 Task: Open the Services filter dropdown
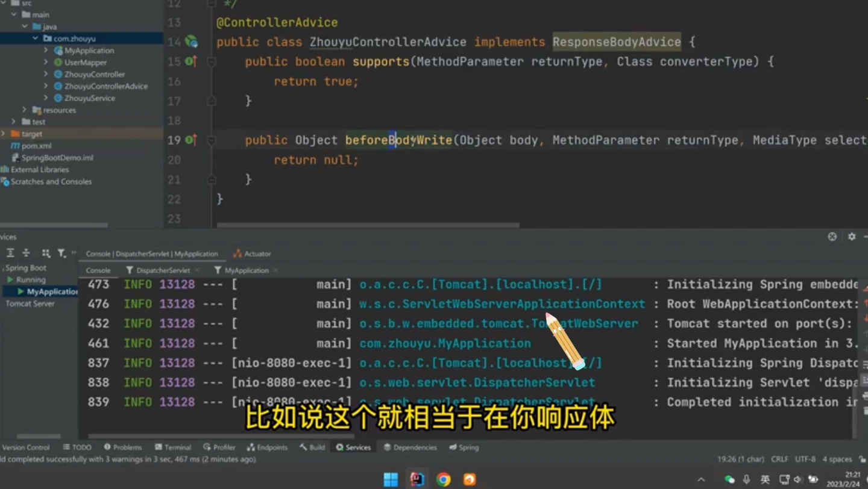61,253
